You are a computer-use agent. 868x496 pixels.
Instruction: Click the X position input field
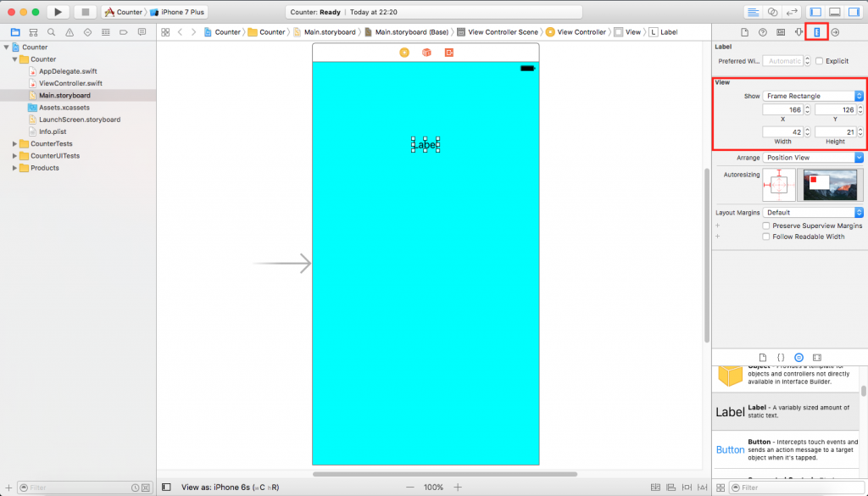click(x=782, y=109)
